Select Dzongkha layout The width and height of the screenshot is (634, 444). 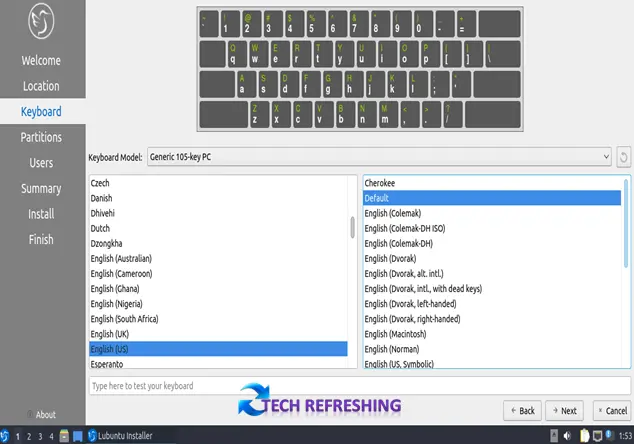[x=218, y=243]
